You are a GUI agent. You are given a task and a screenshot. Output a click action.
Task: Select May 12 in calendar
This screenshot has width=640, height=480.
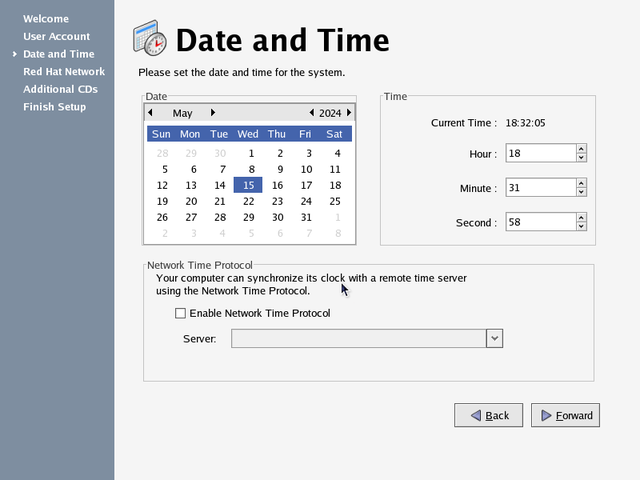(162, 185)
